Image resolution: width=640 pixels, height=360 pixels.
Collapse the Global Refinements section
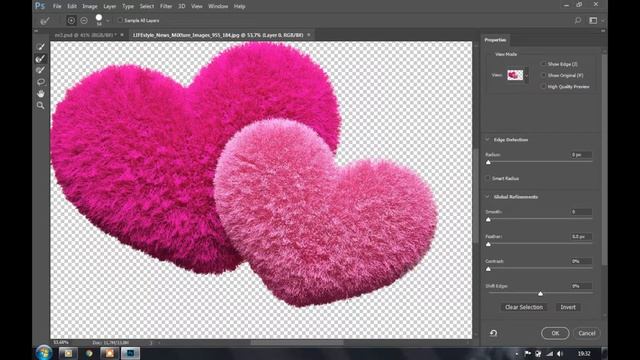point(487,197)
